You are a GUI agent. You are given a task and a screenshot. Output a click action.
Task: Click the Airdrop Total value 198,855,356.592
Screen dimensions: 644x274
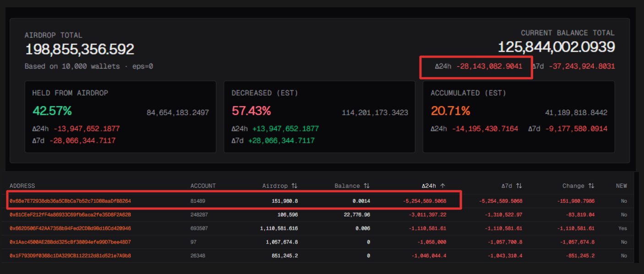point(79,49)
